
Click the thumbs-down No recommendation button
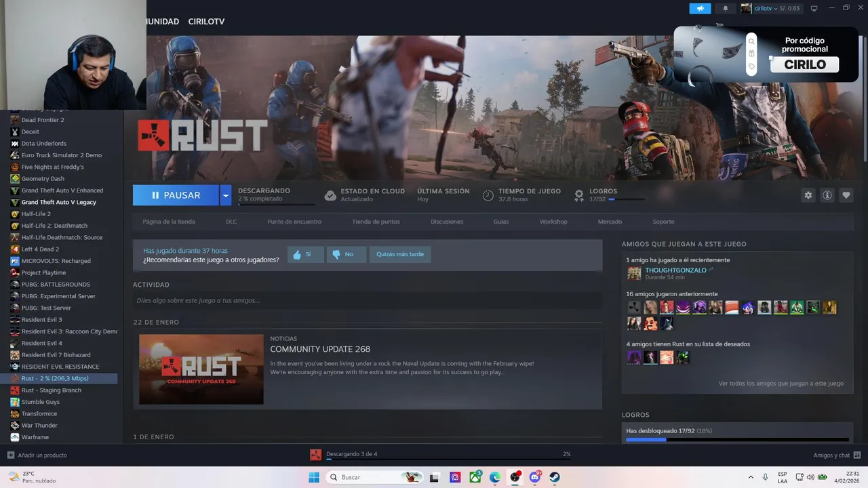click(x=347, y=254)
